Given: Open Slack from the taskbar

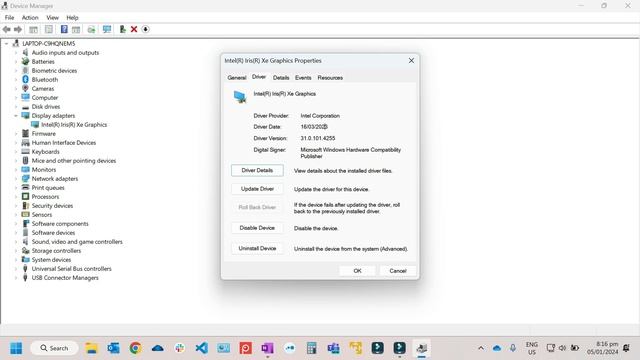Looking at the screenshot, I should pyautogui.click(x=180, y=348).
